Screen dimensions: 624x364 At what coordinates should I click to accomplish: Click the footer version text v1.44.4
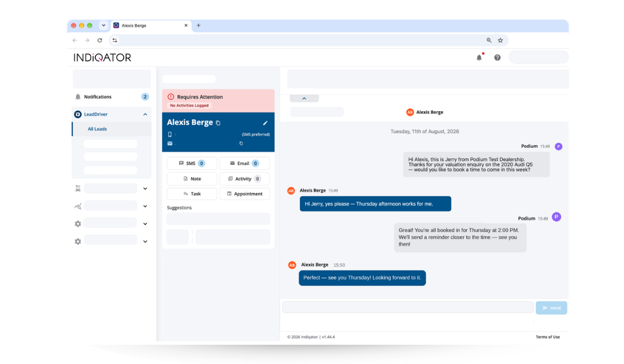[x=328, y=337]
